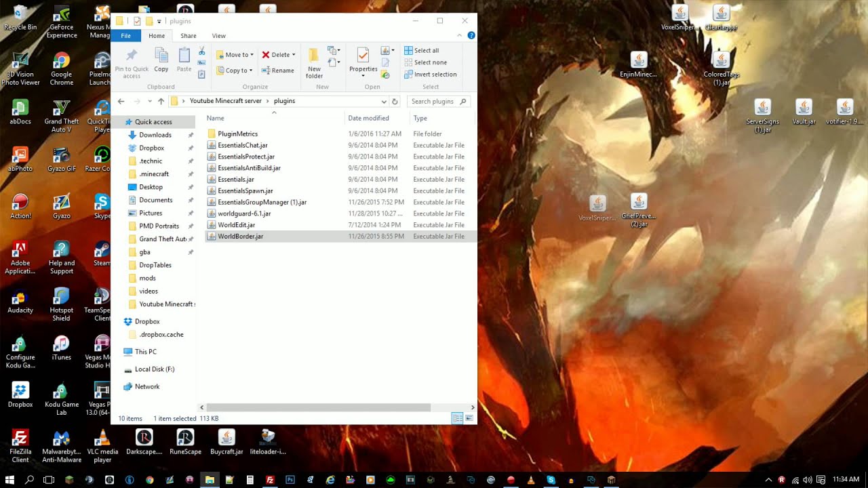This screenshot has height=488, width=868.
Task: Open the address bar history dropdown
Action: 384,102
